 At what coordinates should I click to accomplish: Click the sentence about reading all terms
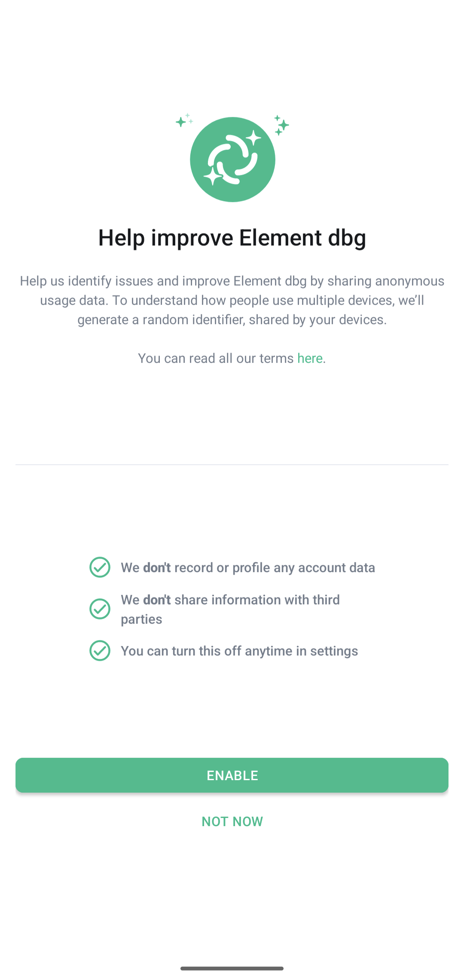[x=232, y=358]
